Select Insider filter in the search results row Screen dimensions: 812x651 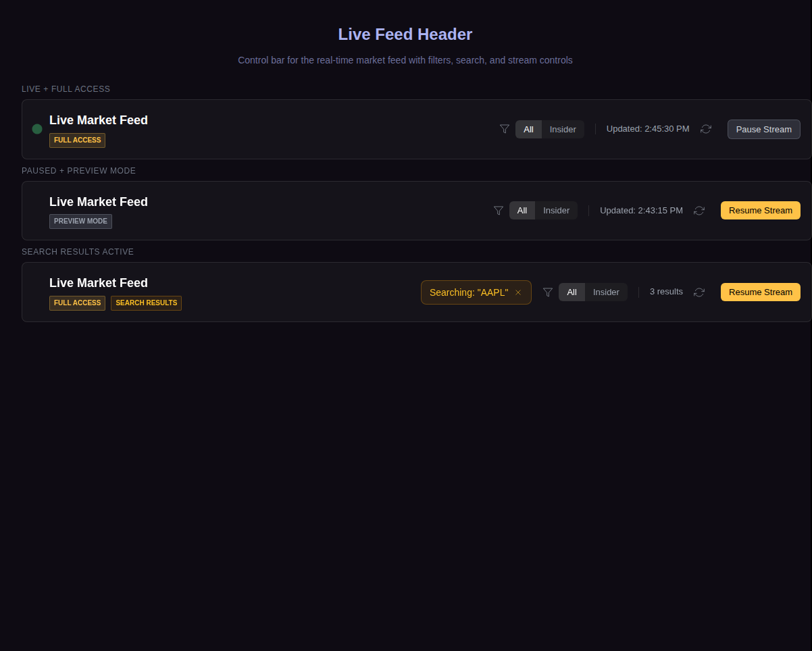606,292
